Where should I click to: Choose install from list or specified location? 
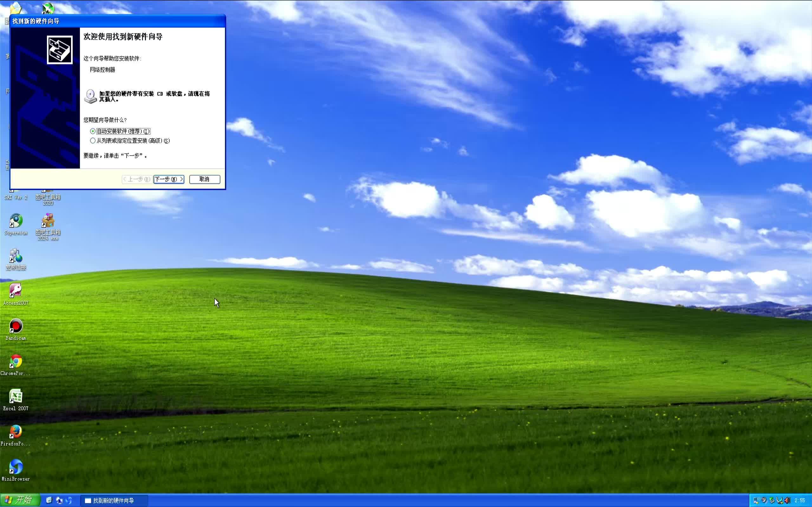click(93, 141)
